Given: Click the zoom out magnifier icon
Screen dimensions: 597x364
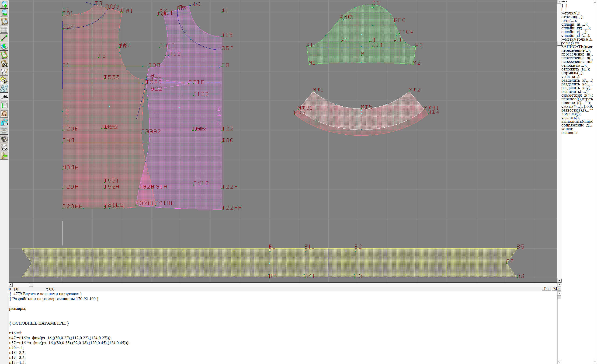Looking at the screenshot, I should [x=4, y=13].
